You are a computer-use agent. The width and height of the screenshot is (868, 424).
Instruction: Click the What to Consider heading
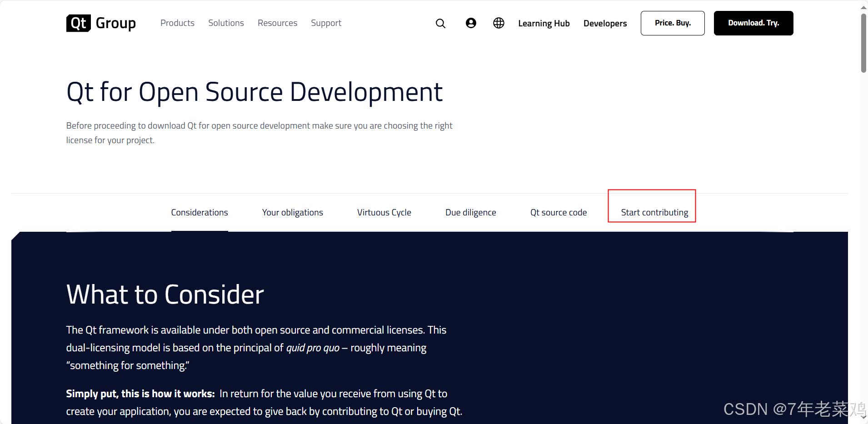pos(165,294)
